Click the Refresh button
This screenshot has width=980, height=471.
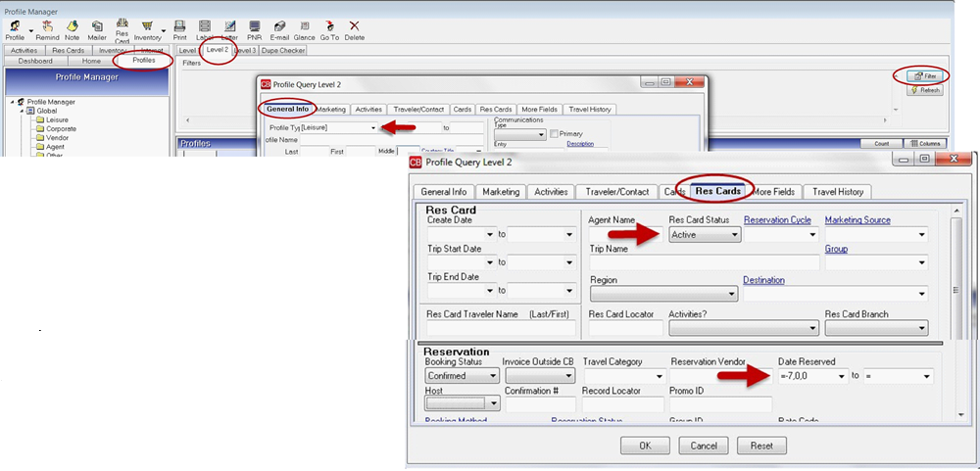[x=924, y=90]
